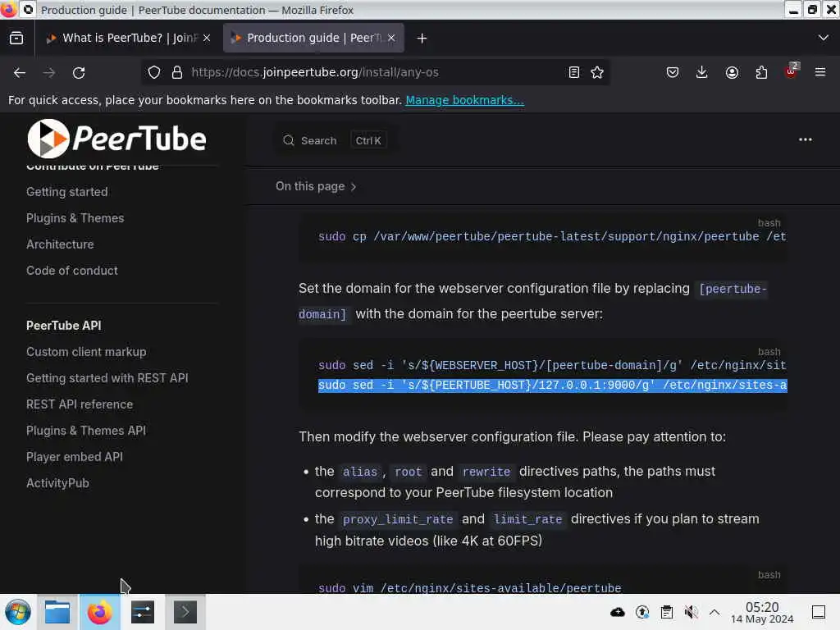This screenshot has height=630, width=840.
Task: Click the Manage bookmarks link
Action: (464, 100)
